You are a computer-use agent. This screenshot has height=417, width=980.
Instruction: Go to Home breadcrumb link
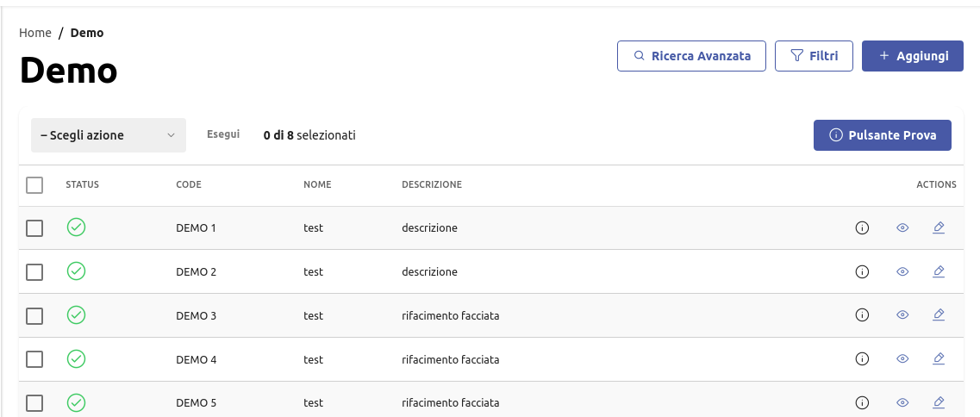point(35,33)
